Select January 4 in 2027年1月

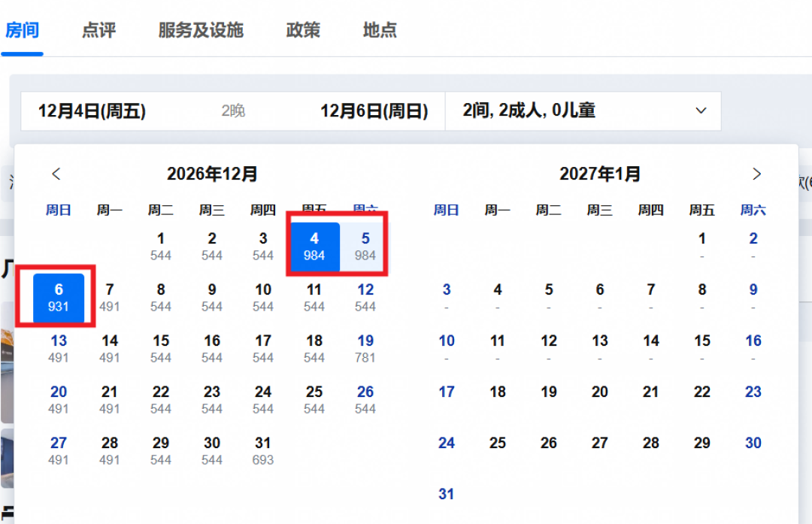click(x=498, y=297)
